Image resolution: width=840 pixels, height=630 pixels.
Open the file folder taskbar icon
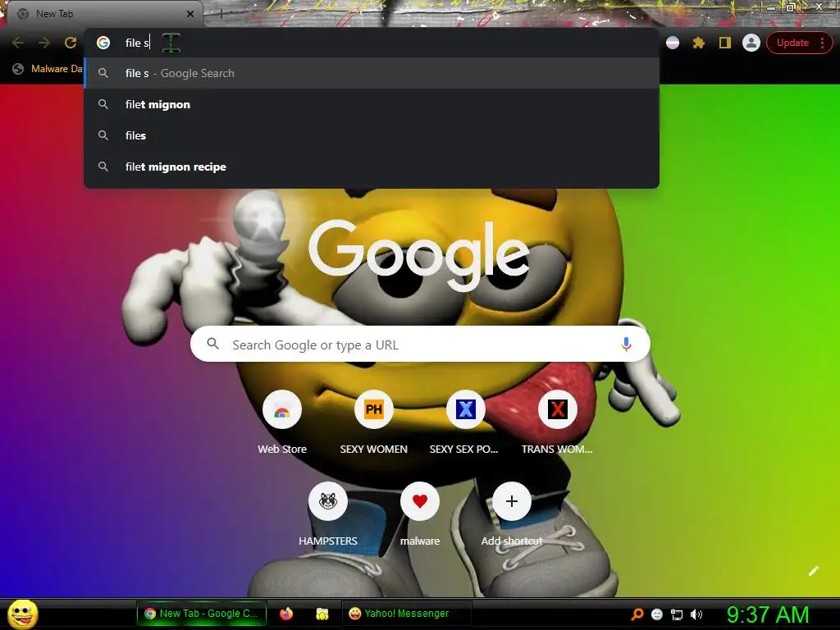click(322, 614)
